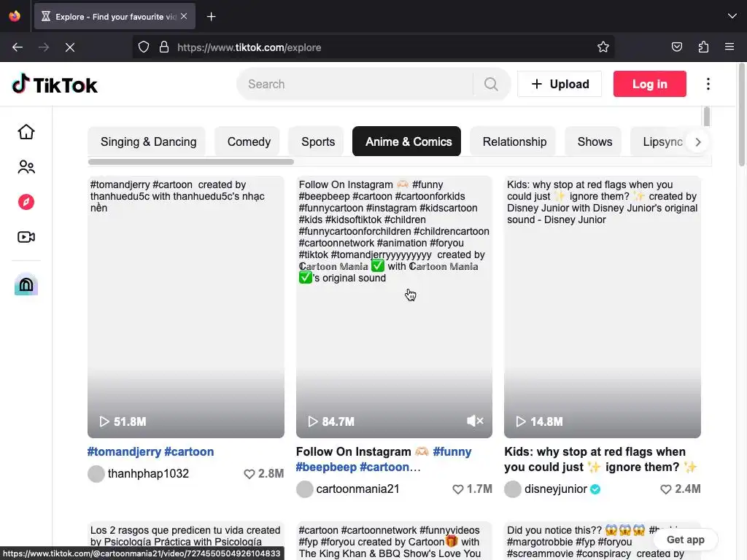Image resolution: width=747 pixels, height=560 pixels.
Task: Click thanhphap1032's avatar image
Action: tap(96, 474)
